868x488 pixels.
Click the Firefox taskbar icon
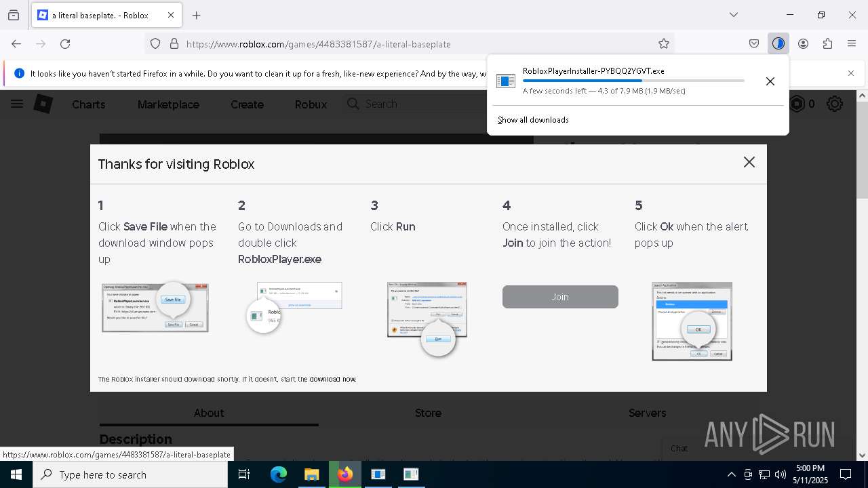[x=345, y=474]
